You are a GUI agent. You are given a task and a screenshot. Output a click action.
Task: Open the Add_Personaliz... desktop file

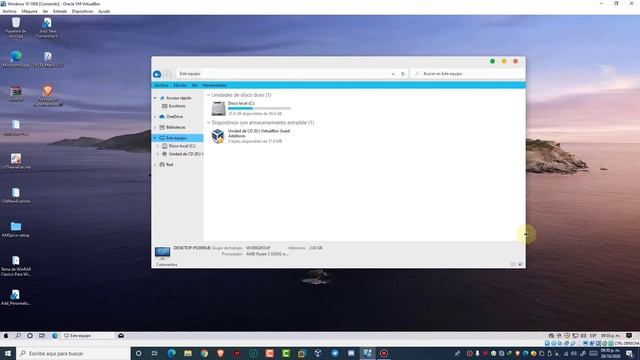[x=16, y=298]
